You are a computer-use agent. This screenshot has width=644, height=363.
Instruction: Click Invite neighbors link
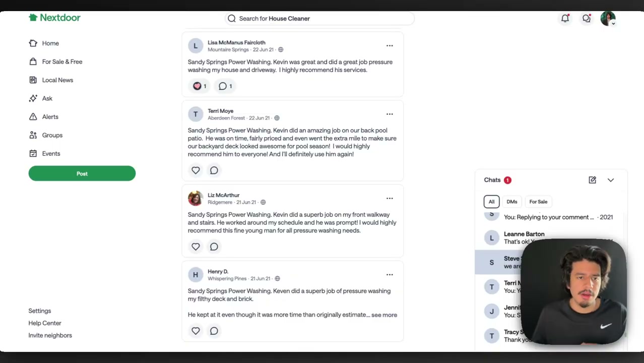[50, 335]
